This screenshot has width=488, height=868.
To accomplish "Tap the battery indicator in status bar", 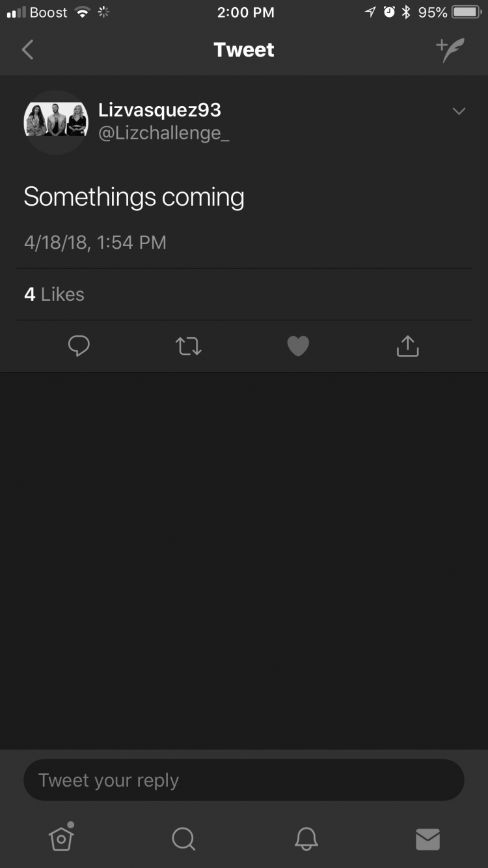I will [466, 12].
